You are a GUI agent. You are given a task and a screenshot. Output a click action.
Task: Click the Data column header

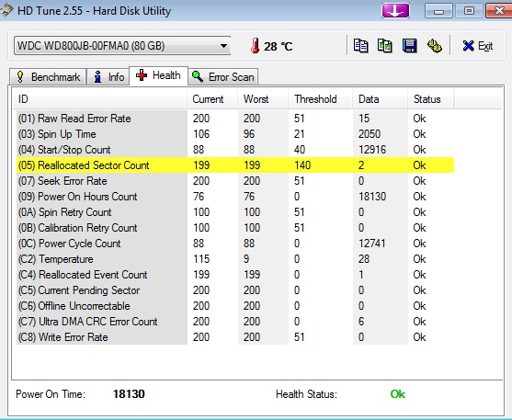click(x=380, y=99)
